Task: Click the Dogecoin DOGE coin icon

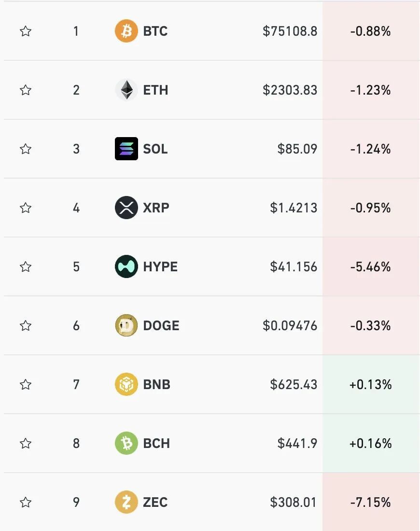Action: point(126,326)
